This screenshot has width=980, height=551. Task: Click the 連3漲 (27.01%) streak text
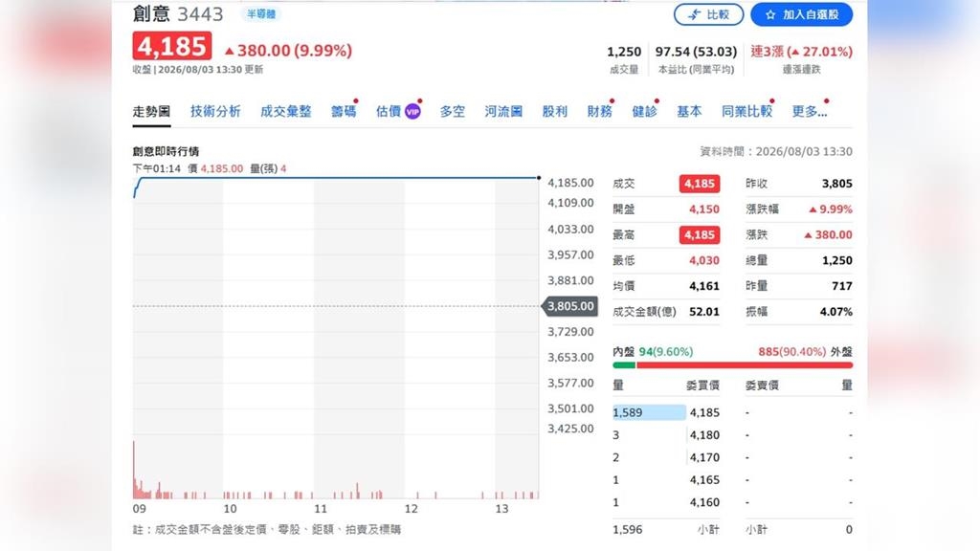point(801,52)
